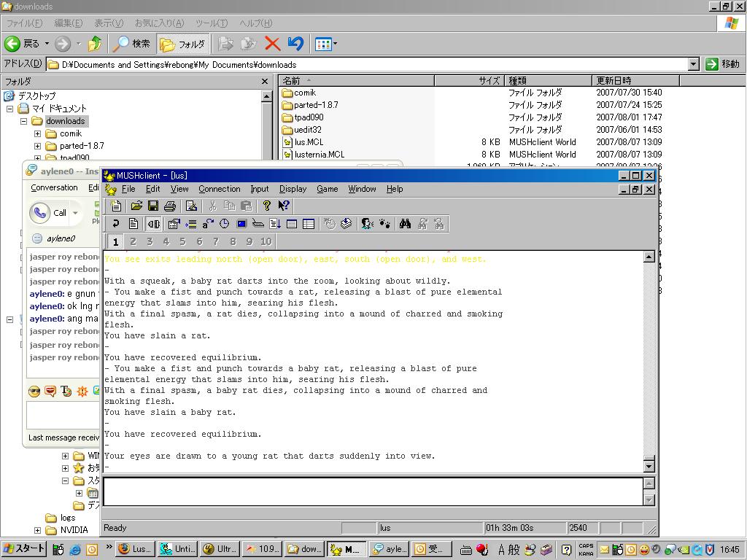The height and width of the screenshot is (560, 747).
Task: Click the スタート start button
Action: point(23,548)
